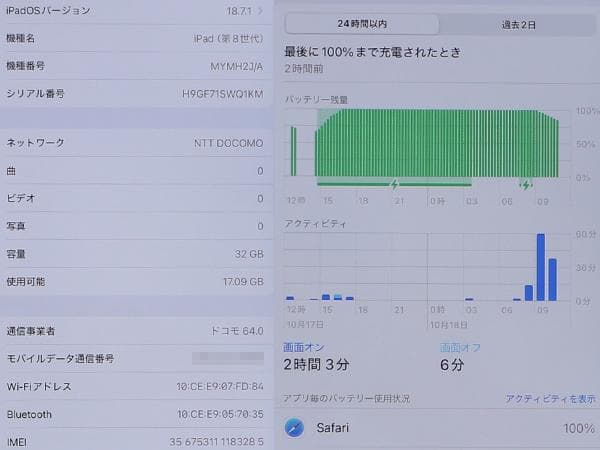Select the ネットワーク NTT DOCOMO row
Image resolution: width=600 pixels, height=450 pixels.
135,143
